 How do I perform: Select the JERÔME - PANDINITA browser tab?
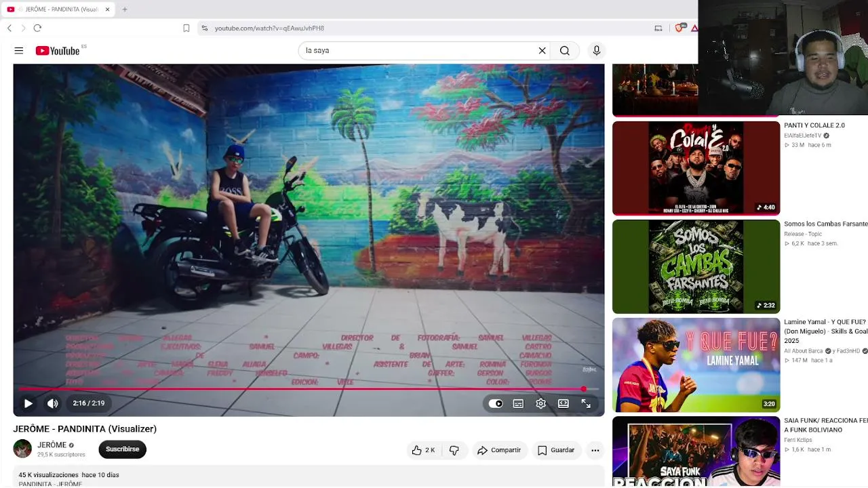[x=59, y=9]
